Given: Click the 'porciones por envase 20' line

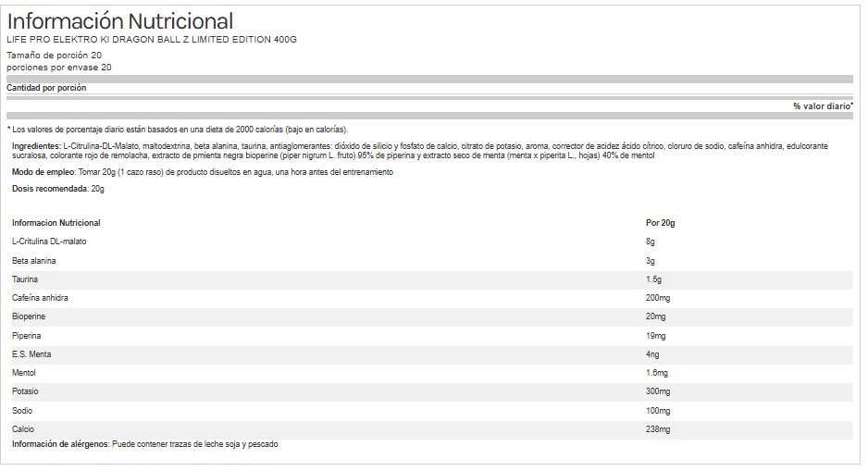Looking at the screenshot, I should pyautogui.click(x=59, y=68).
